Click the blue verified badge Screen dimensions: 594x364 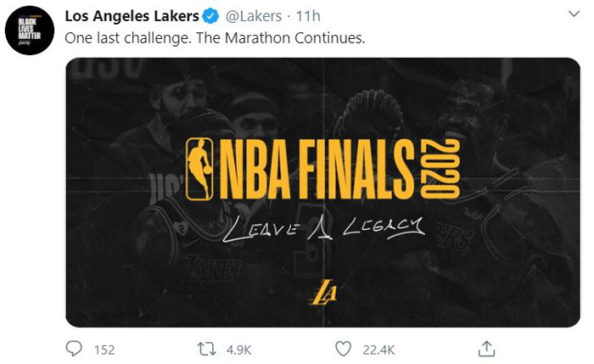211,16
